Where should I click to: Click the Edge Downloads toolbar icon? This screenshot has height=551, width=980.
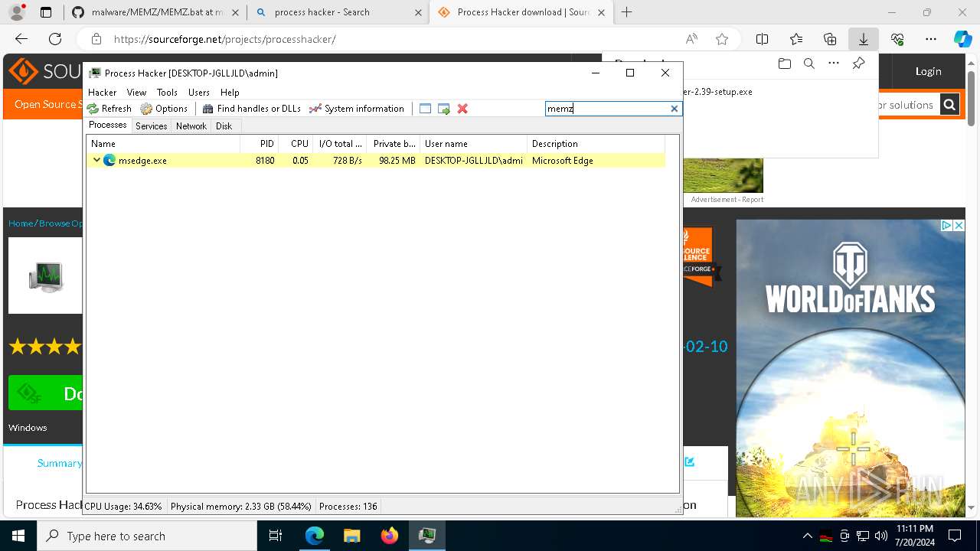pyautogui.click(x=863, y=39)
